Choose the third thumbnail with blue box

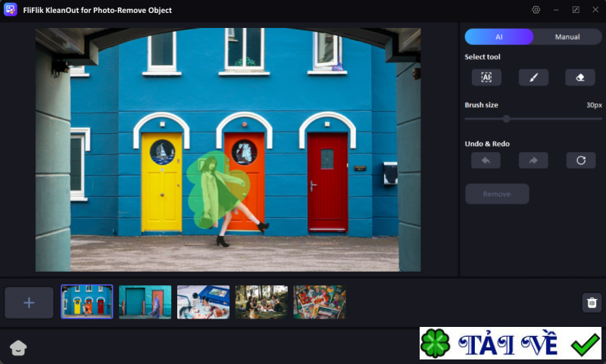[x=203, y=302]
